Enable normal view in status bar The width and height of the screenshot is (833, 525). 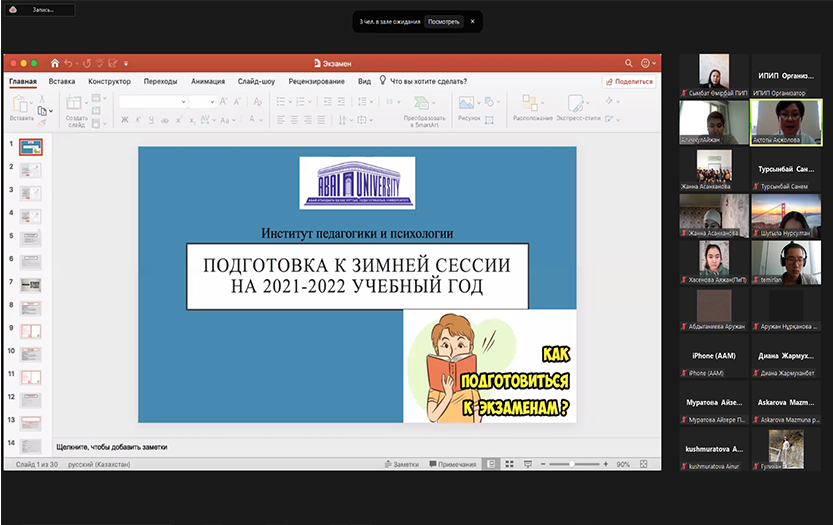(x=491, y=464)
